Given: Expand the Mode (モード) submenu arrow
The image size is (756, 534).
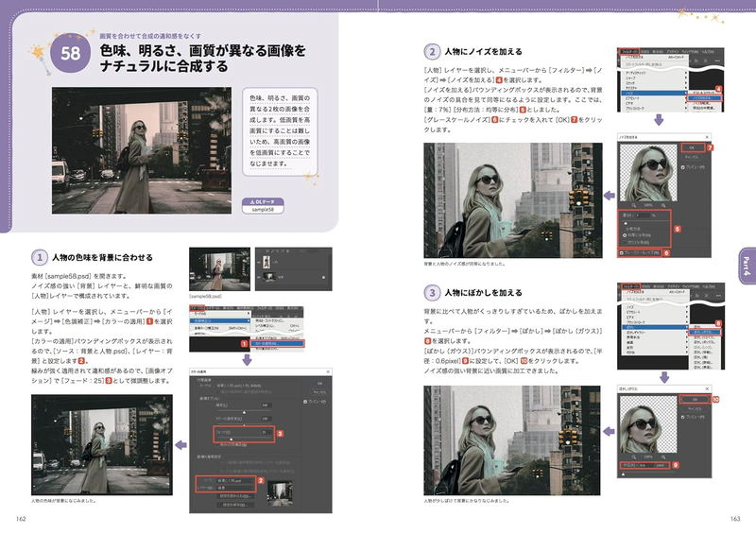Looking at the screenshot, I should tap(249, 314).
